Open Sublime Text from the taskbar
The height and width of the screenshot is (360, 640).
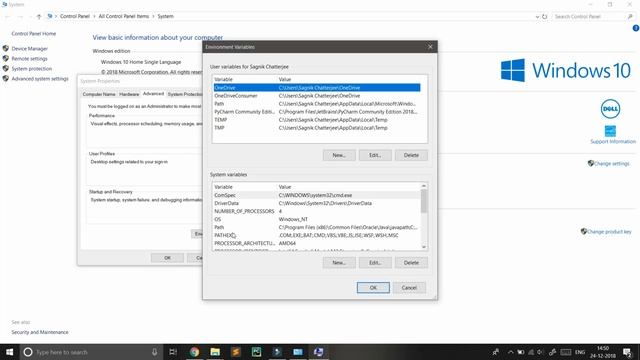pyautogui.click(x=236, y=352)
